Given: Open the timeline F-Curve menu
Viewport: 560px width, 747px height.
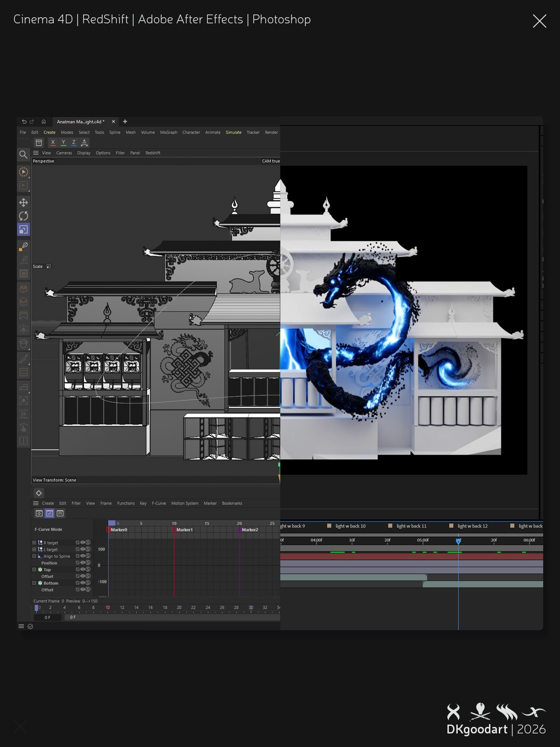Looking at the screenshot, I should [159, 504].
